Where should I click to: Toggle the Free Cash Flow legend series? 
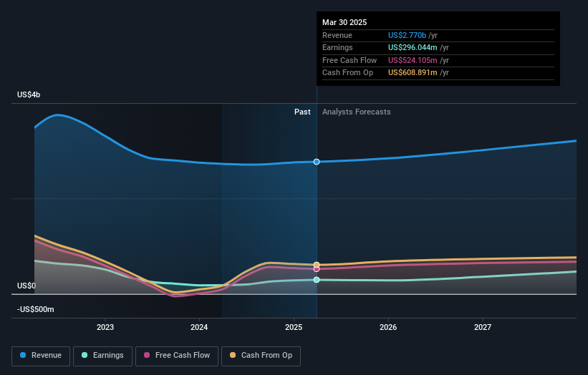tap(177, 356)
